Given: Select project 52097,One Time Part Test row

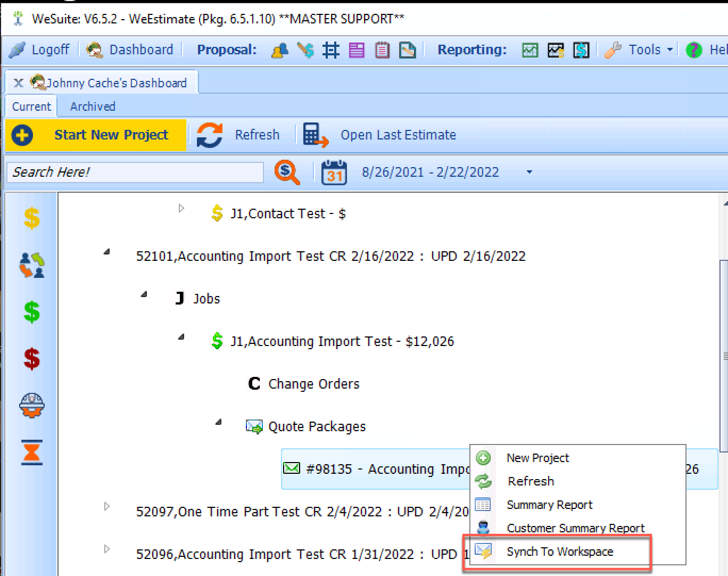Looking at the screenshot, I should coord(302,512).
